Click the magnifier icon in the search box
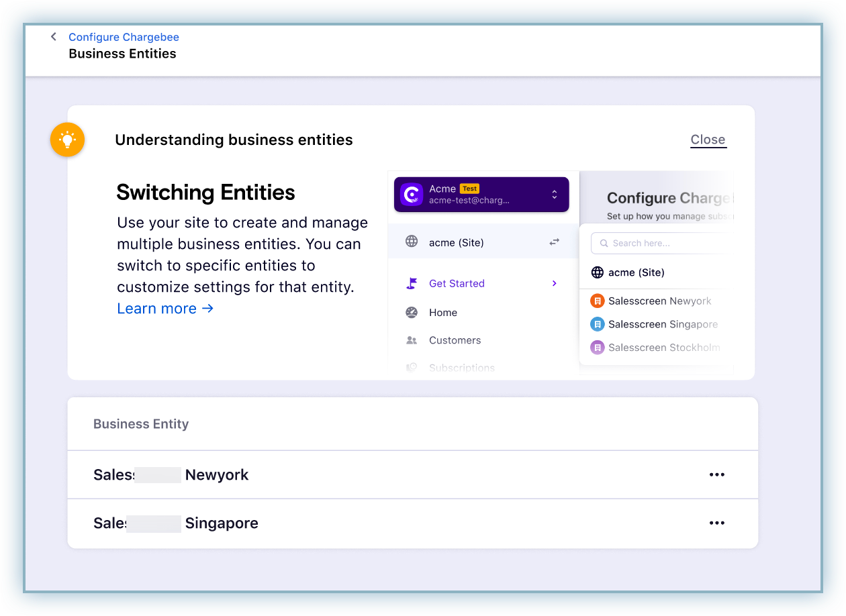This screenshot has width=846, height=616. pos(604,243)
